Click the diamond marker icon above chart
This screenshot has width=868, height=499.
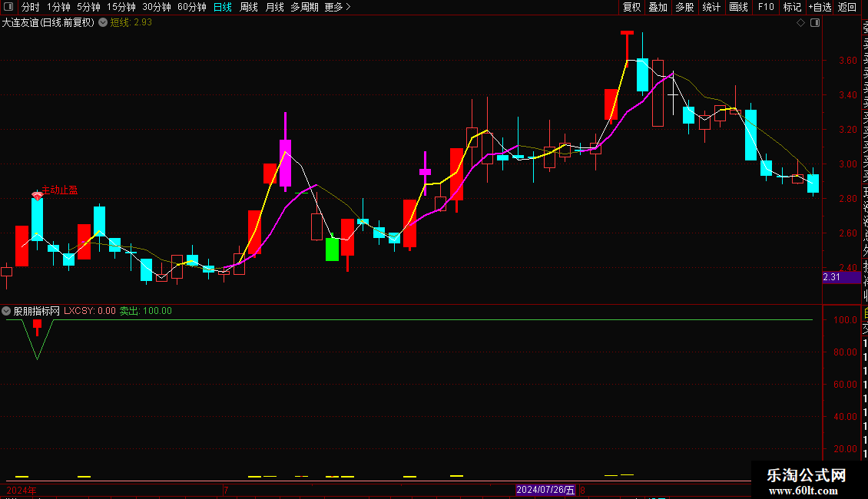800,23
